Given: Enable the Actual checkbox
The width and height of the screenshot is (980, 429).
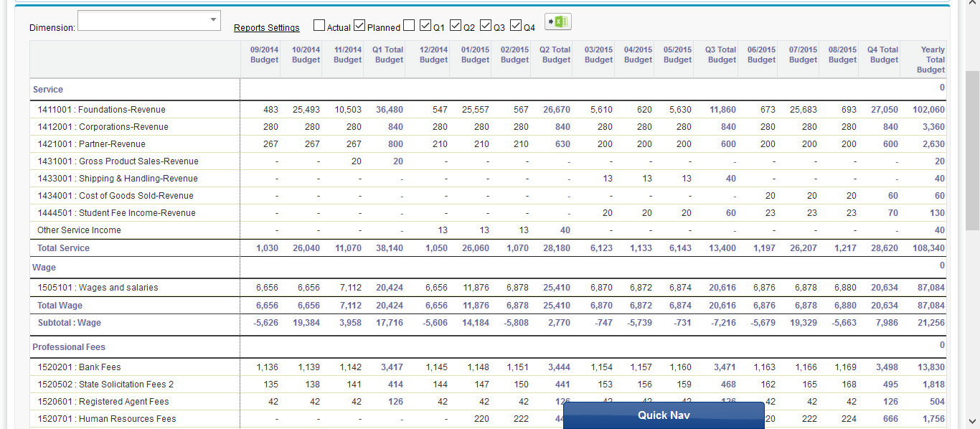Looking at the screenshot, I should pos(319,24).
